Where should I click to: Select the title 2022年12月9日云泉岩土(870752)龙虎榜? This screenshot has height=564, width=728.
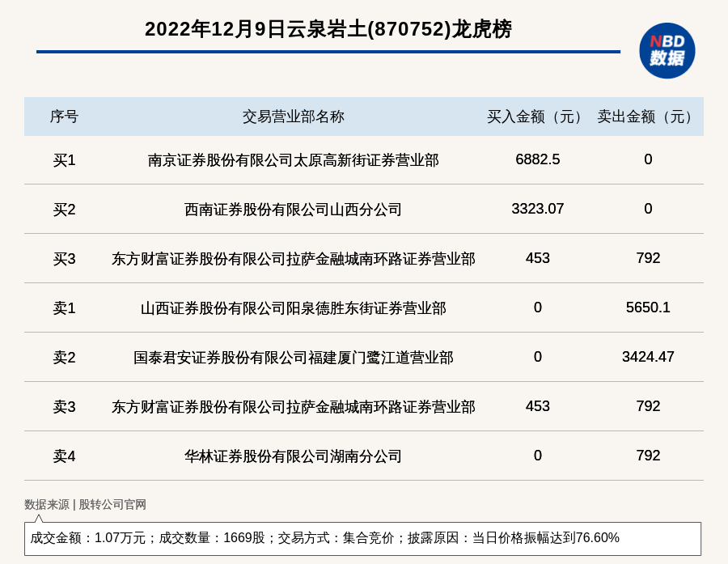(x=328, y=29)
